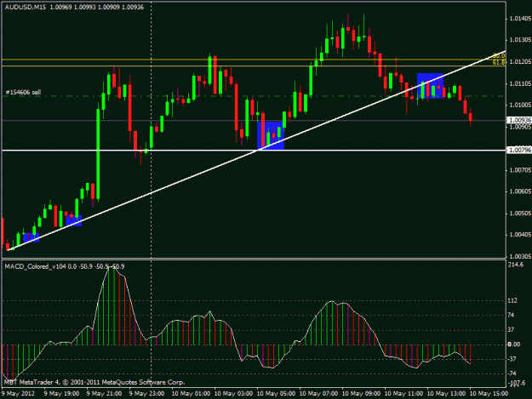Click the 10 May 01:00 time label
The width and height of the screenshot is (532, 399).
pos(191,394)
